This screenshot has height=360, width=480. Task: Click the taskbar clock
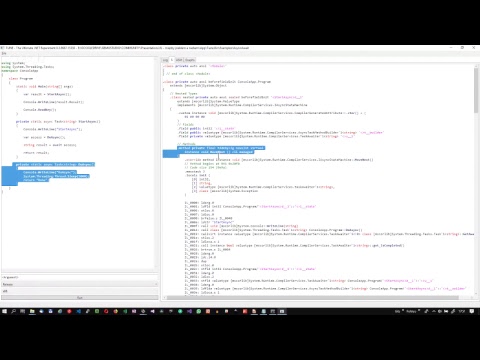462,311
